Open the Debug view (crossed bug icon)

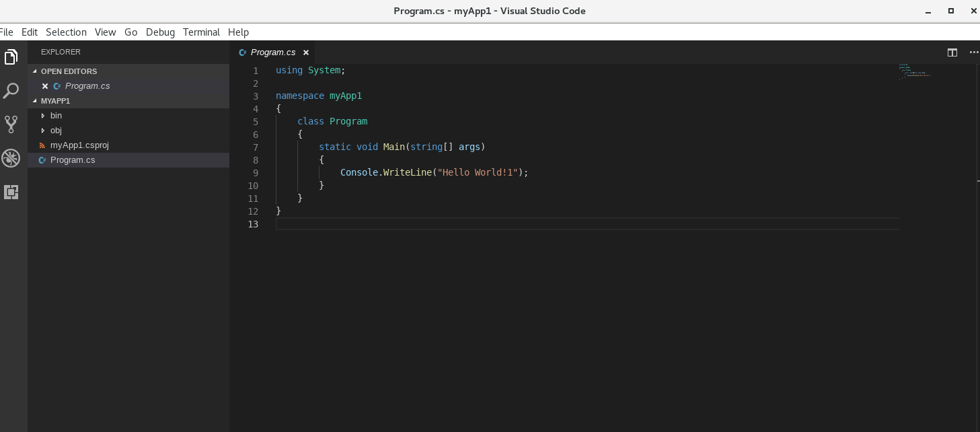(x=11, y=158)
